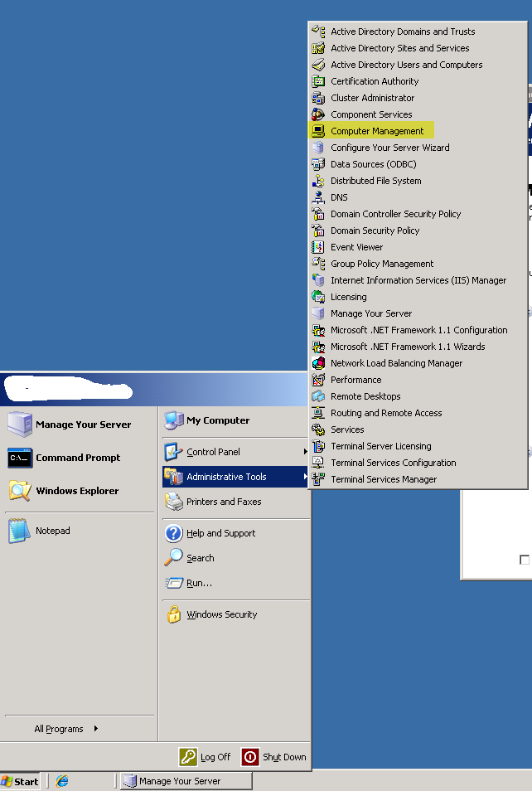
Task: Open Windows Explorer icon in Start menu
Action: (x=20, y=491)
